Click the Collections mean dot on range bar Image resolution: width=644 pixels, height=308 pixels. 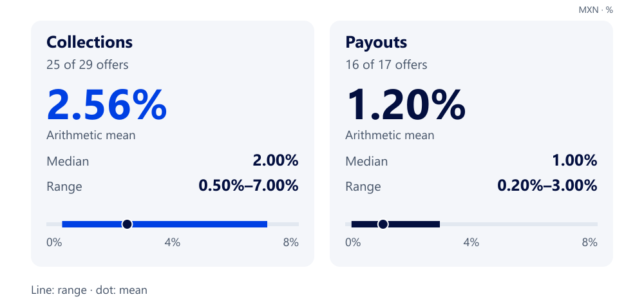coord(128,224)
